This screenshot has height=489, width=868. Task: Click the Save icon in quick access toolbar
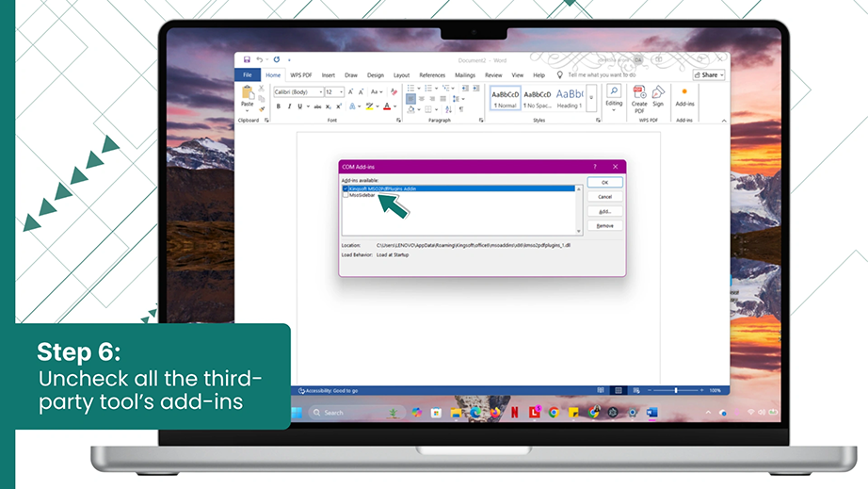247,59
